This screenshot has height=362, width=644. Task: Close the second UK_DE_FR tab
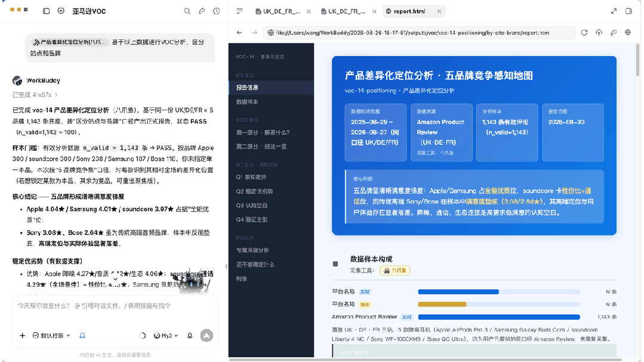[x=374, y=11]
